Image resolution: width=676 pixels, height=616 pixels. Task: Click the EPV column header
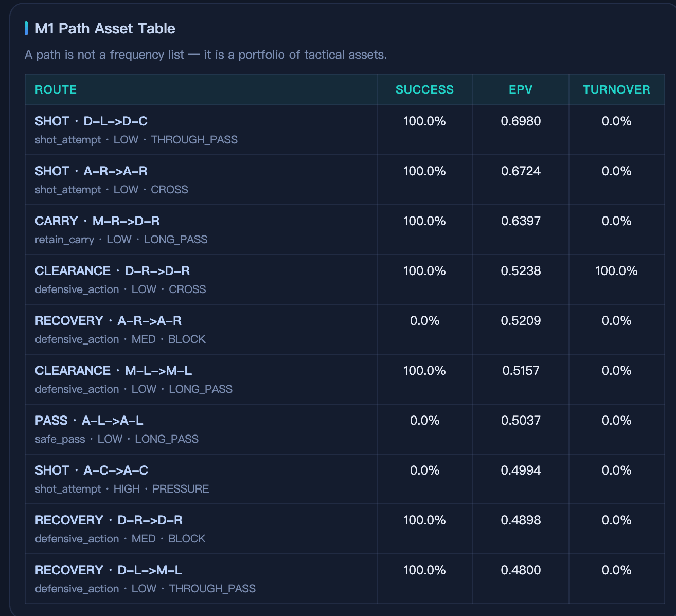[x=521, y=89]
